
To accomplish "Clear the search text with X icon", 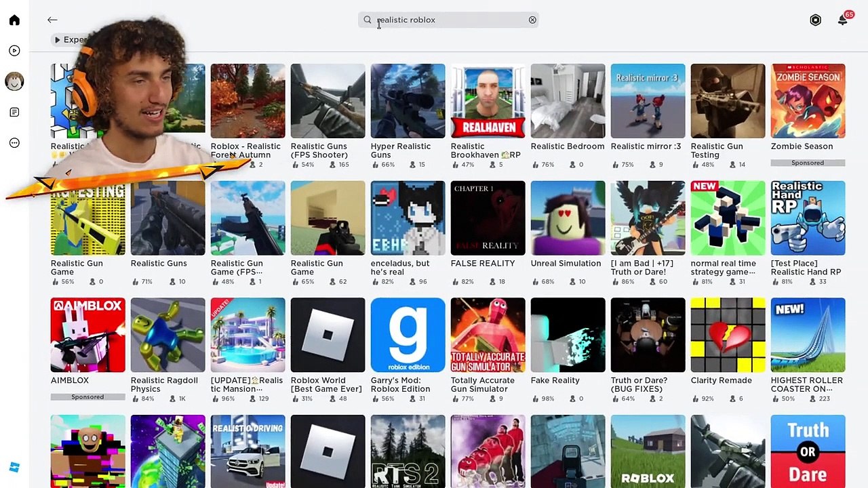I will [x=532, y=20].
